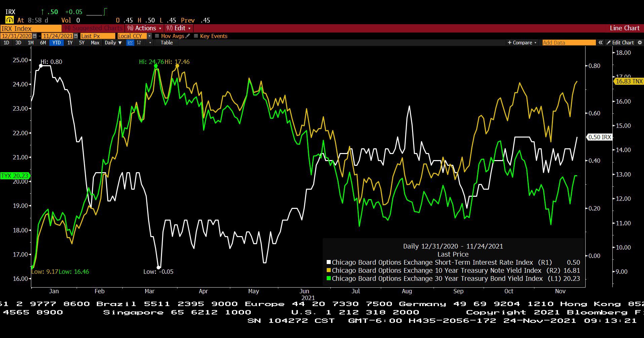Click the TYX 20.23 axis label
Viewport: 644px width, 338px height.
15,176
